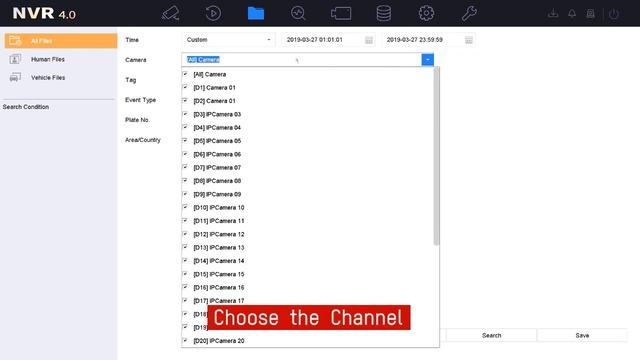This screenshot has width=640, height=360.
Task: Toggle [D8] IPCamera 08 checkbox
Action: click(x=185, y=180)
